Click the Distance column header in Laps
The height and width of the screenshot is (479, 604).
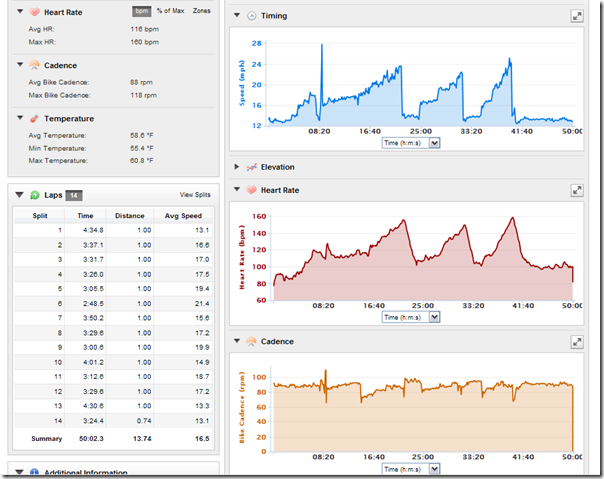pyautogui.click(x=129, y=215)
